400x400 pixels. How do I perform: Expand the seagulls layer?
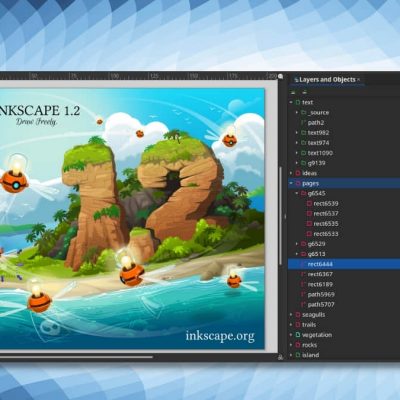[291, 315]
